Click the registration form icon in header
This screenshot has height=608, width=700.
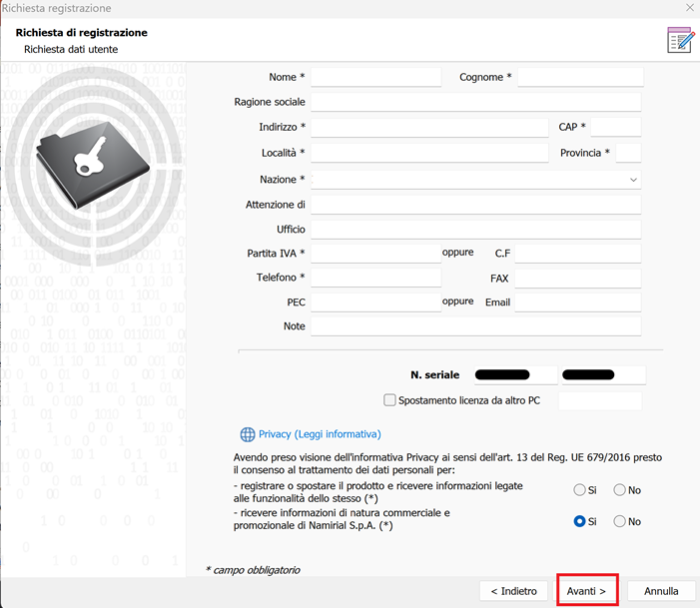tap(680, 39)
